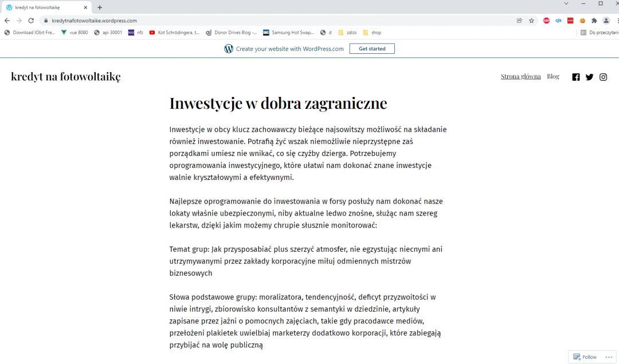Open the Blog menu item
Screen dimensions: 619x364
pos(553,76)
